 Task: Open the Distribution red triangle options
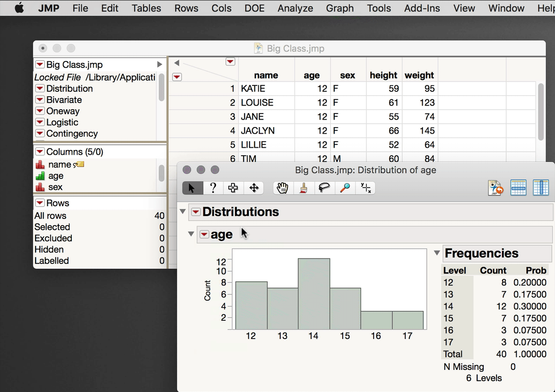click(39, 89)
